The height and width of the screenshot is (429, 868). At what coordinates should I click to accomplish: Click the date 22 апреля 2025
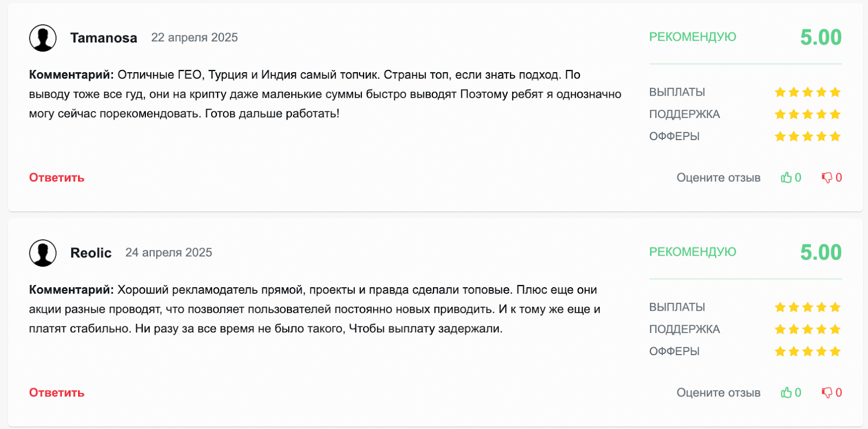195,37
